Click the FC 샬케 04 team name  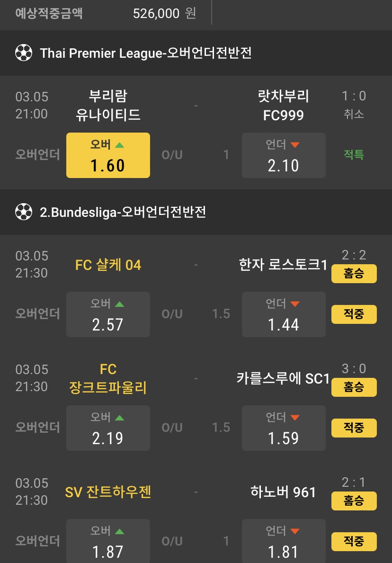(x=108, y=265)
